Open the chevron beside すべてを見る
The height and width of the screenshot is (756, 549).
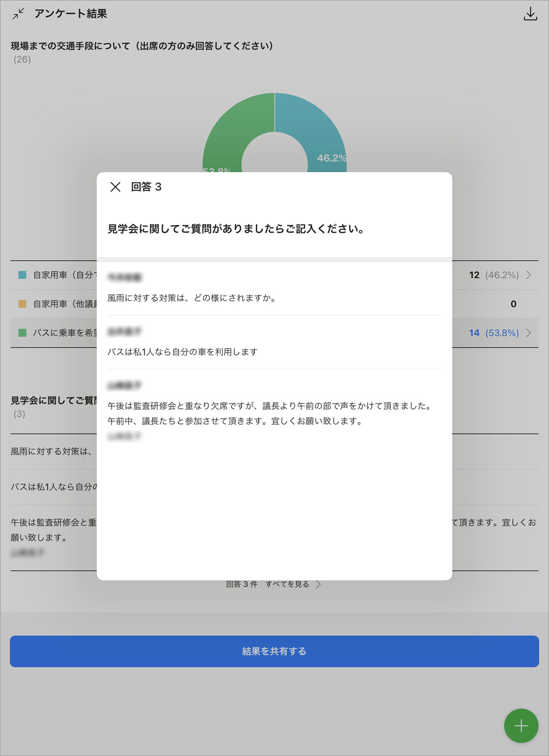318,584
